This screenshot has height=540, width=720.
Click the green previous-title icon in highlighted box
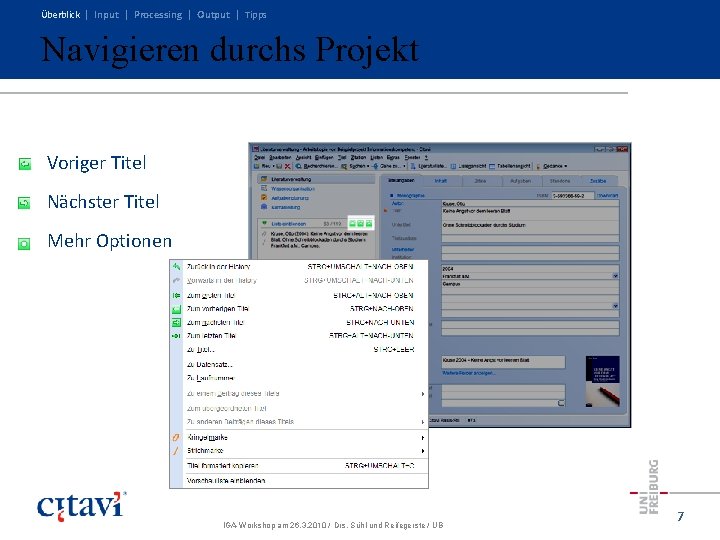pos(352,224)
